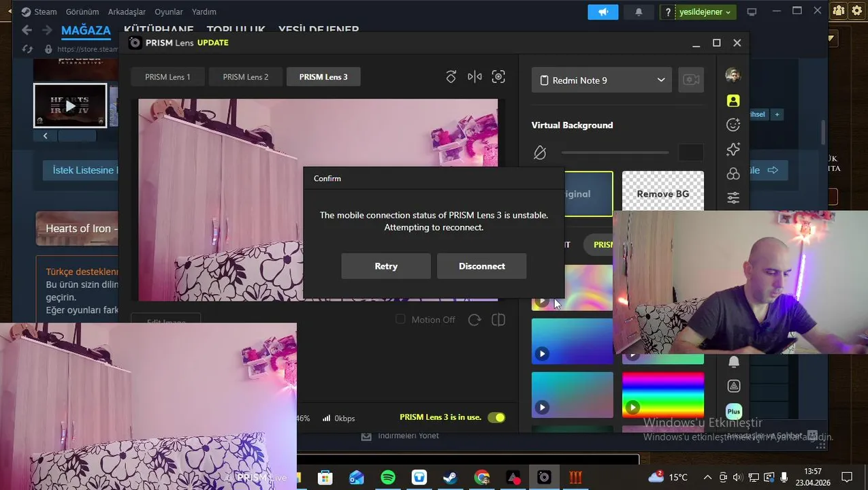Viewport: 868px width, 490px height.
Task: Open the Görünüm menu
Action: pyautogui.click(x=82, y=12)
